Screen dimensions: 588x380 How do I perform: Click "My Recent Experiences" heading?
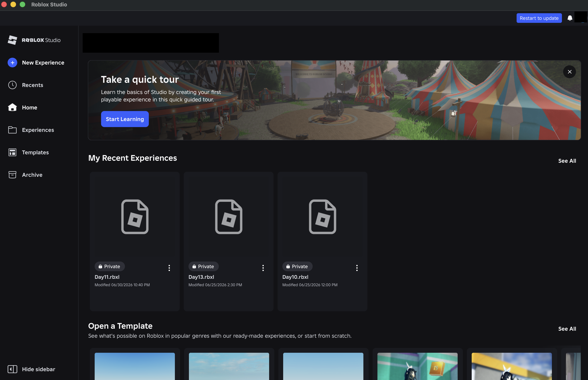pos(133,158)
